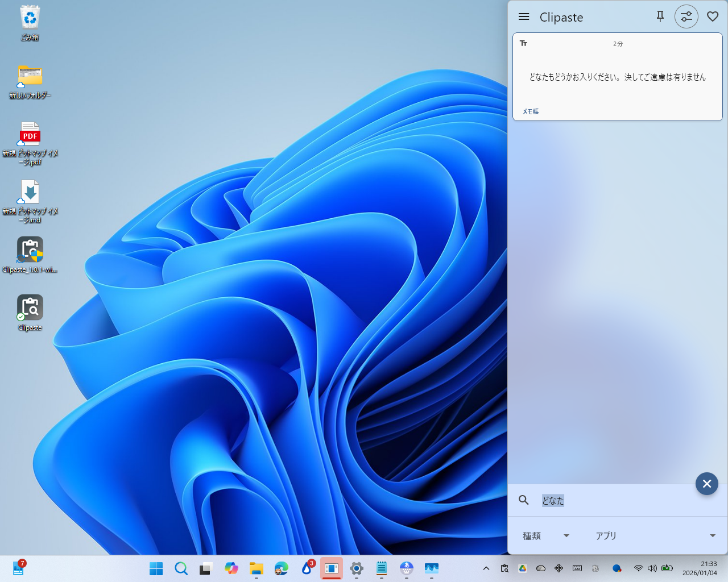The width and height of the screenshot is (728, 582).
Task: Open Settings from the taskbar gear icon
Action: point(356,568)
